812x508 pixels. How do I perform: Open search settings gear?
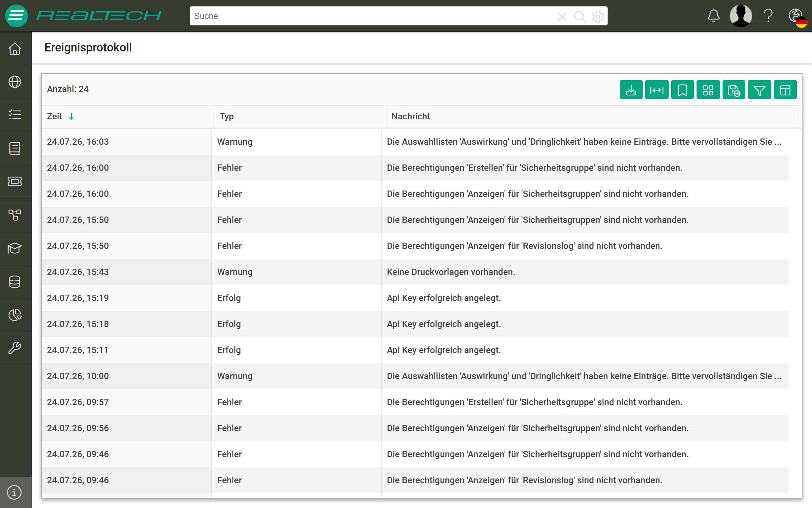(598, 16)
